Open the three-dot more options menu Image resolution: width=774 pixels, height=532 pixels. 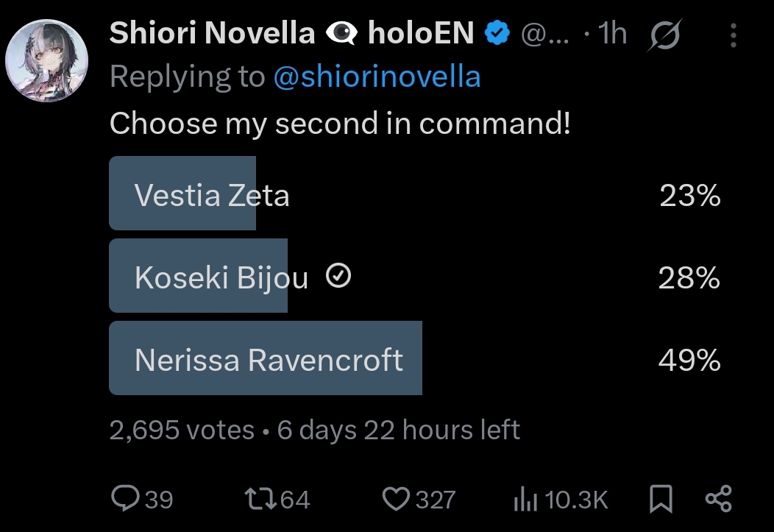(733, 35)
